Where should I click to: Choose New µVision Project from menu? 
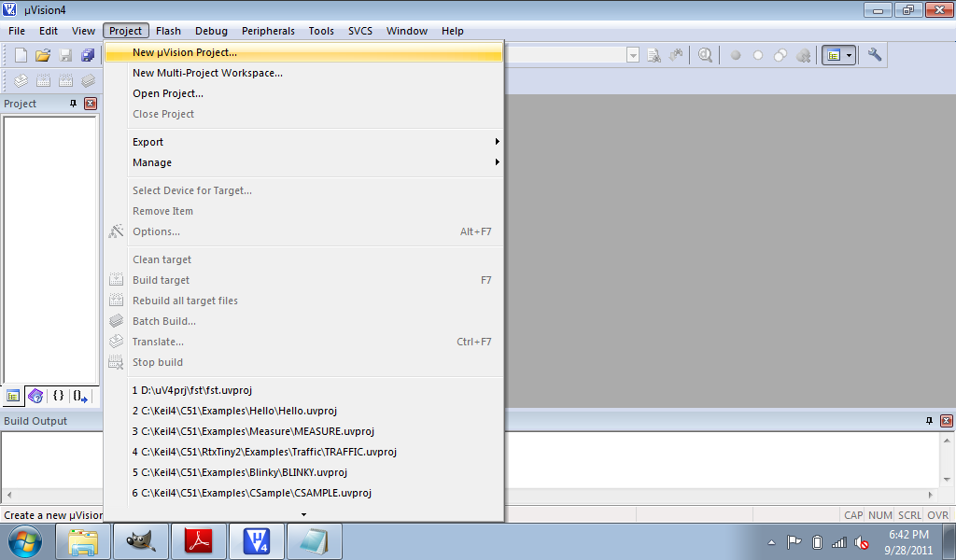coord(303,52)
